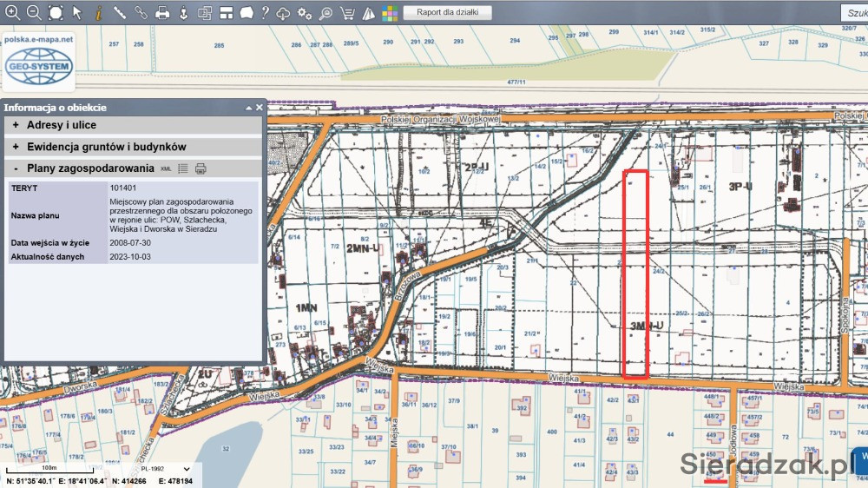Print the Plany zagospodarowania info
This screenshot has height=488, width=868.
201,168
